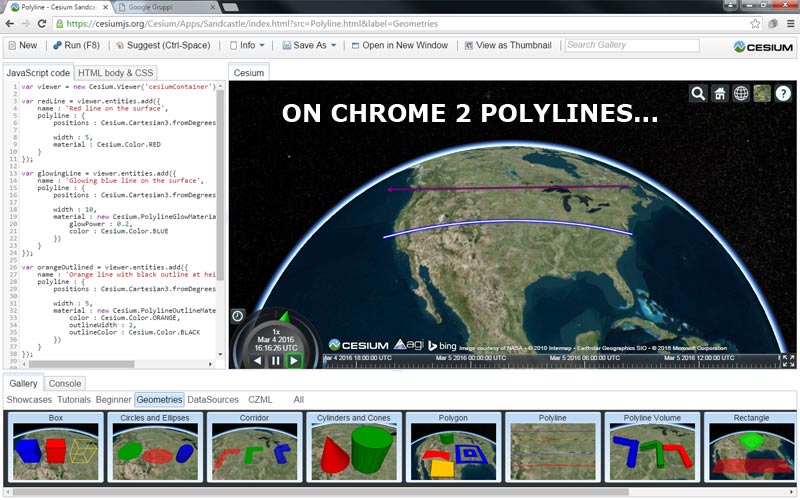The width and height of the screenshot is (800, 500).
Task: Click the animation speed shuttle ring pointer
Action: [x=285, y=317]
